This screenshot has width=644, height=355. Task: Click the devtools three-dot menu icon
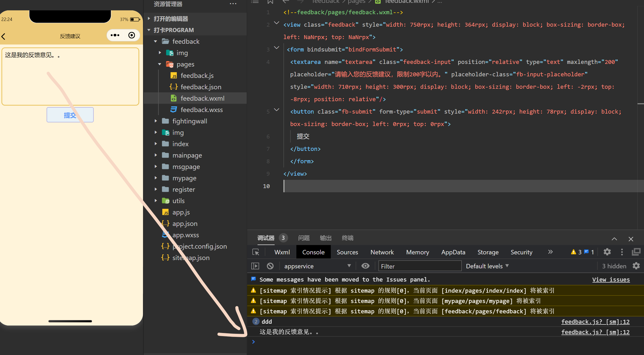[x=622, y=252]
